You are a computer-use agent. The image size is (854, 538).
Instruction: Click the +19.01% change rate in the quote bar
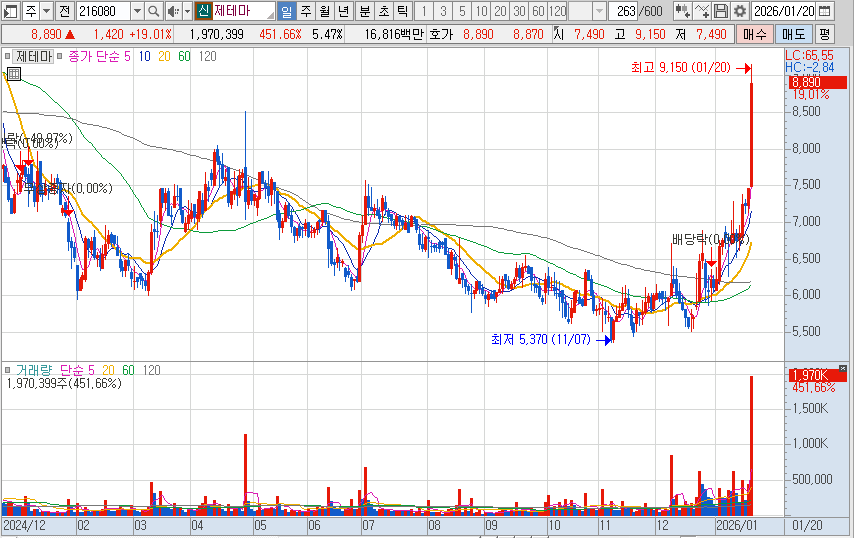(151, 35)
